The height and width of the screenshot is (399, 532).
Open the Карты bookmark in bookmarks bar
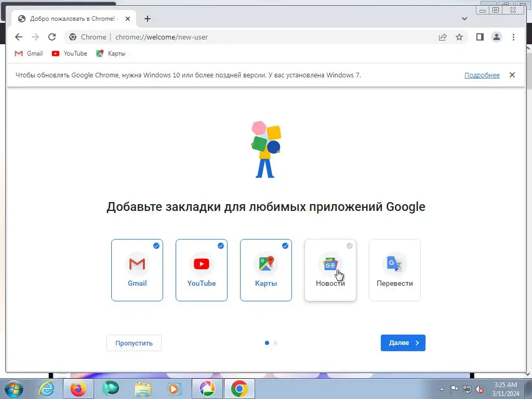[111, 54]
